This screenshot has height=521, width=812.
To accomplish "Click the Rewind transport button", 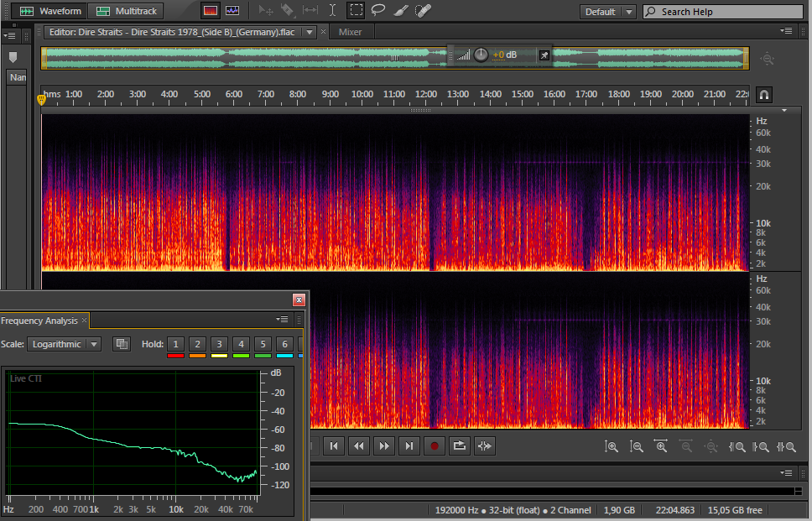I will click(x=359, y=445).
